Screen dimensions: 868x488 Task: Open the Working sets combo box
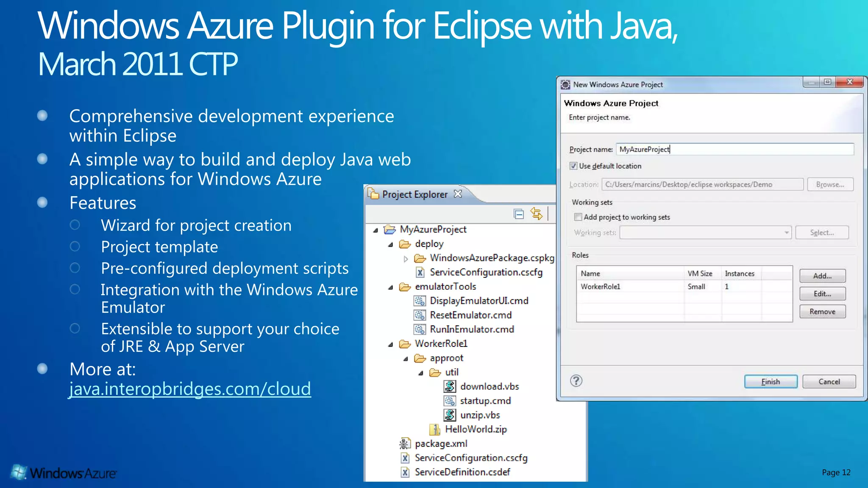[x=786, y=233]
